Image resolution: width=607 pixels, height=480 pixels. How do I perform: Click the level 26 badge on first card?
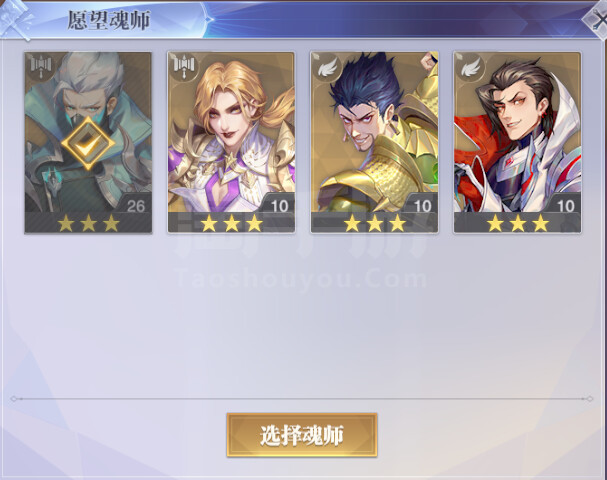[135, 206]
